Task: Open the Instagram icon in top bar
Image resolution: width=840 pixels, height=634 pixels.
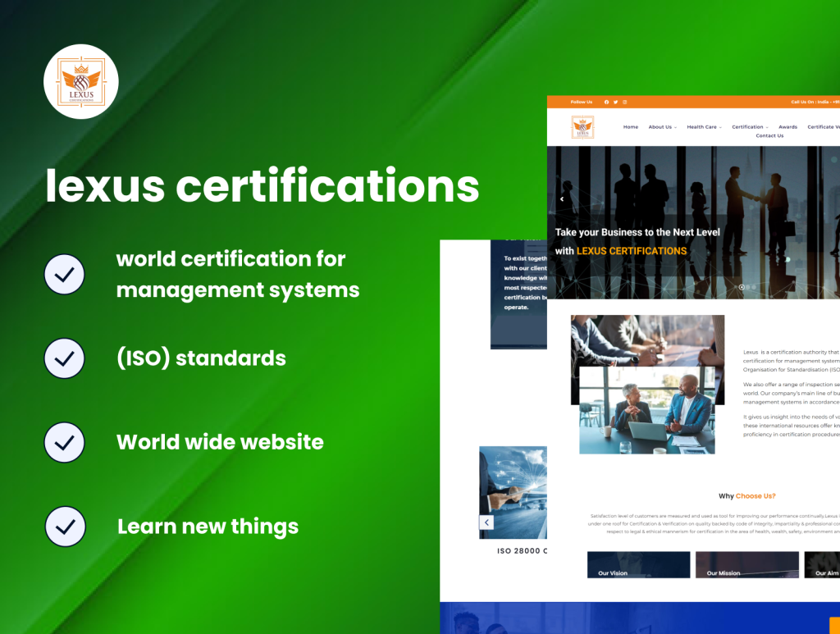Action: click(624, 102)
